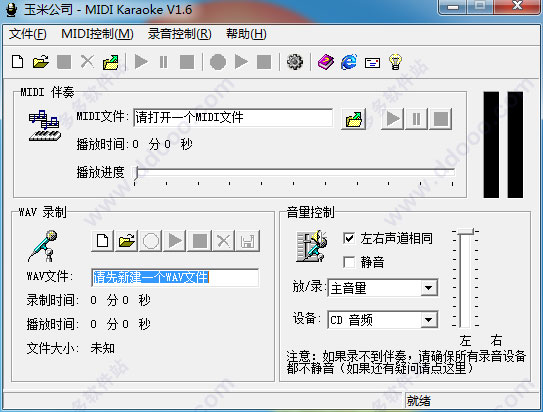Image resolution: width=543 pixels, height=412 pixels.
Task: Click the recording playback arrow in top toolbar
Action: 241,62
